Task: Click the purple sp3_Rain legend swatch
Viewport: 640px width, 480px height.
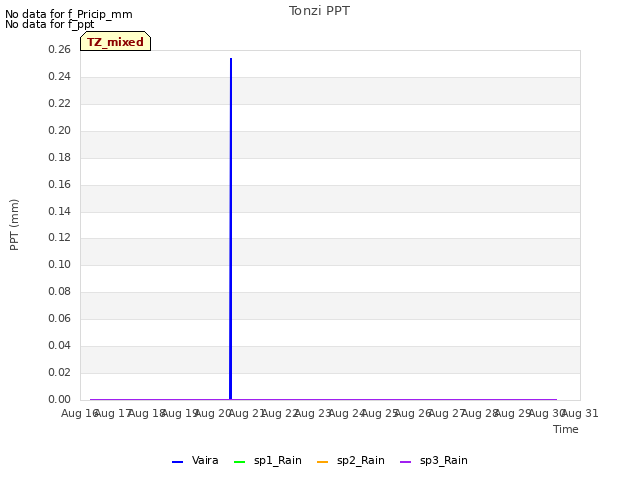Action: [x=406, y=462]
